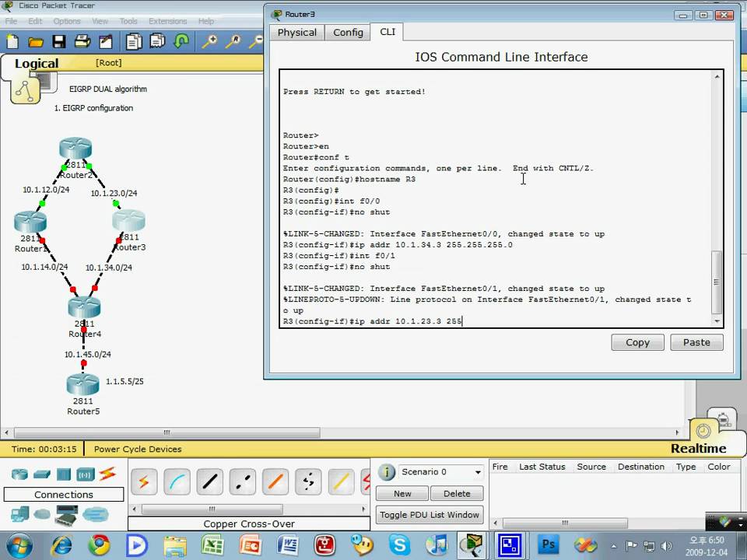747x560 pixels.
Task: Create a new file via toolbar icon
Action: [x=12, y=42]
